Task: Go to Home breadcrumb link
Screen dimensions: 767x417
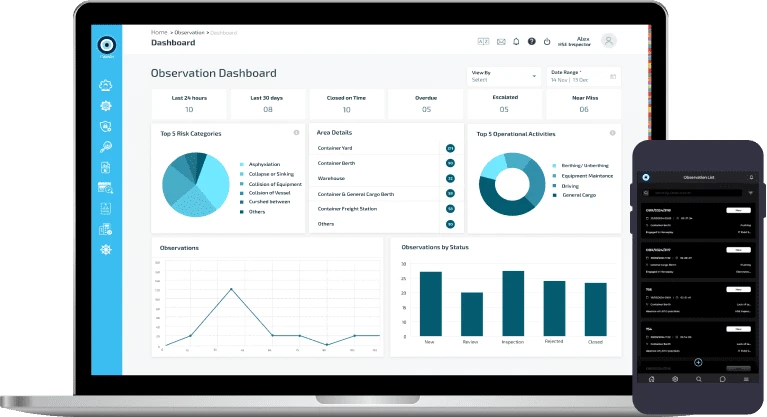Action: click(x=159, y=32)
